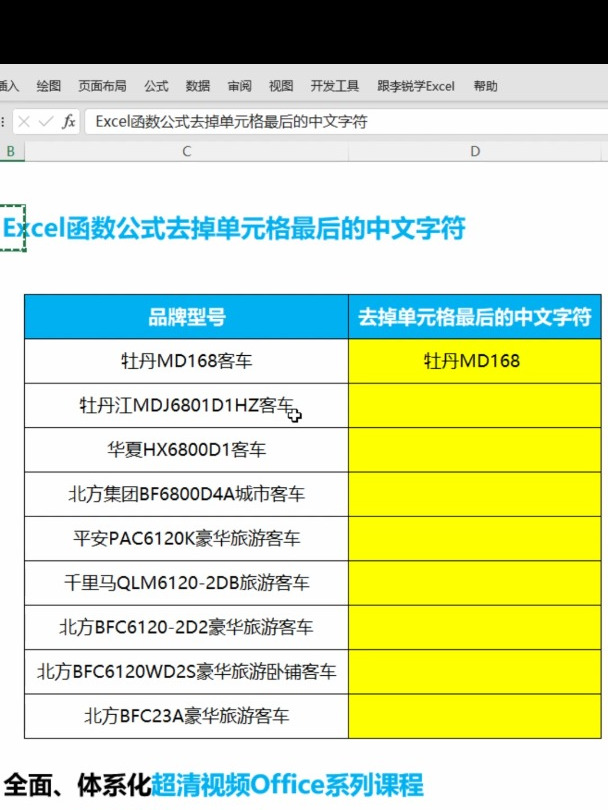
Task: Select column C header
Action: pyautogui.click(x=186, y=151)
